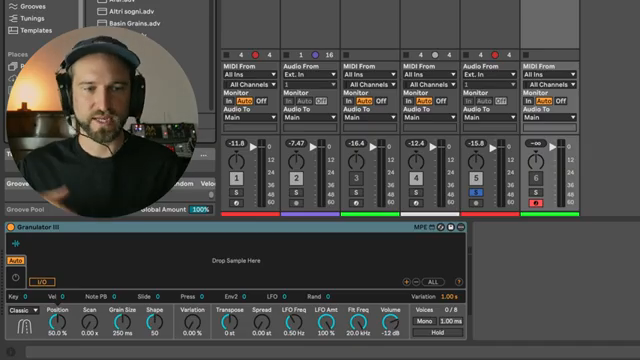Click the Variation 1.00 s value
Screen dimensions: 640x360
pyautogui.click(x=449, y=297)
